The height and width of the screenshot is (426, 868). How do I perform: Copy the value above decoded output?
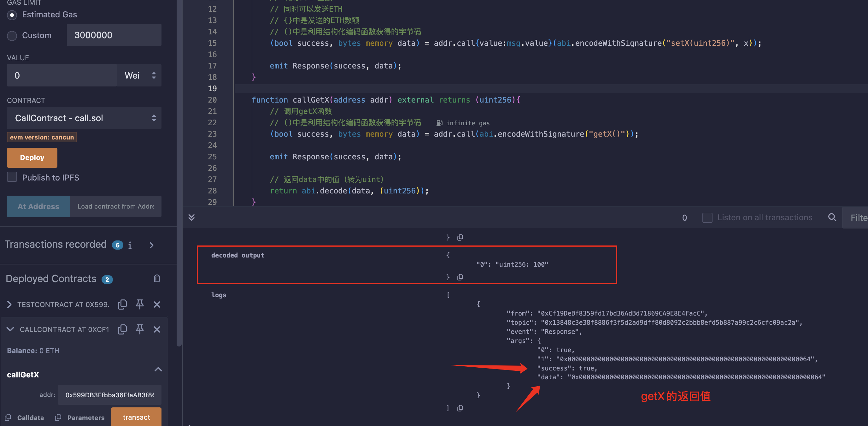[x=460, y=238]
